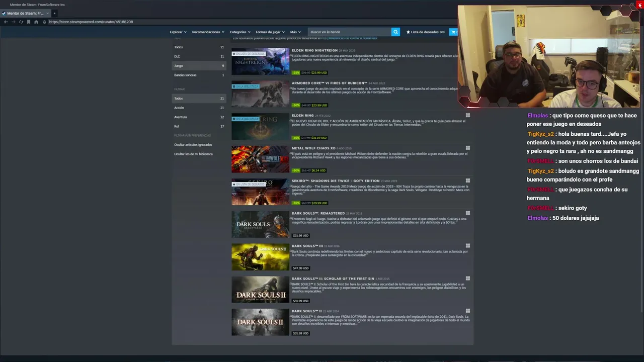Screen dimensions: 644x362
Task: Click the $38.19 USD Elden Ring price
Action: point(319,138)
